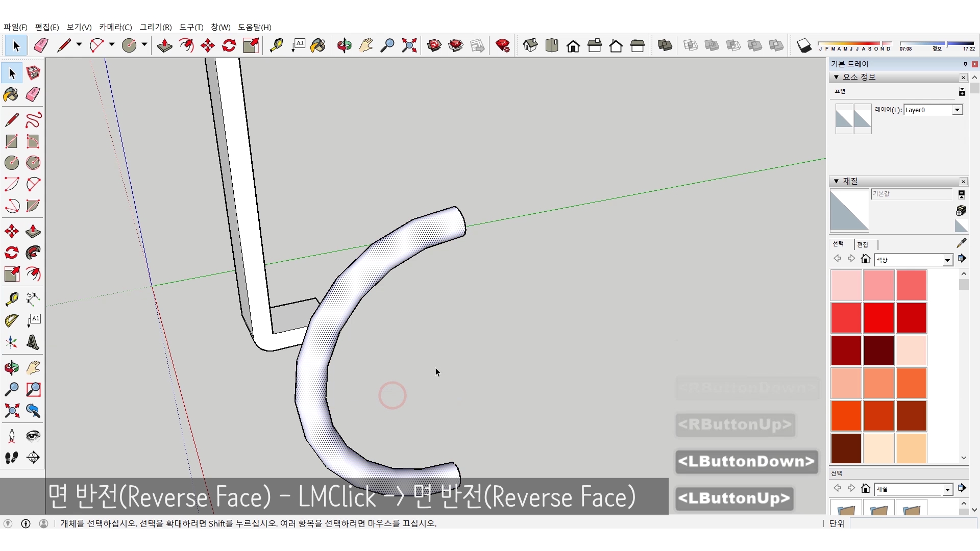Pick the bright red color swatch
980x551 pixels.
tap(878, 317)
